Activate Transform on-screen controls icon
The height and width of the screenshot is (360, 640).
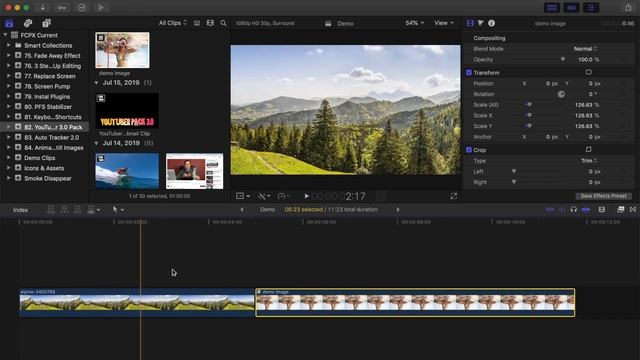(x=588, y=72)
